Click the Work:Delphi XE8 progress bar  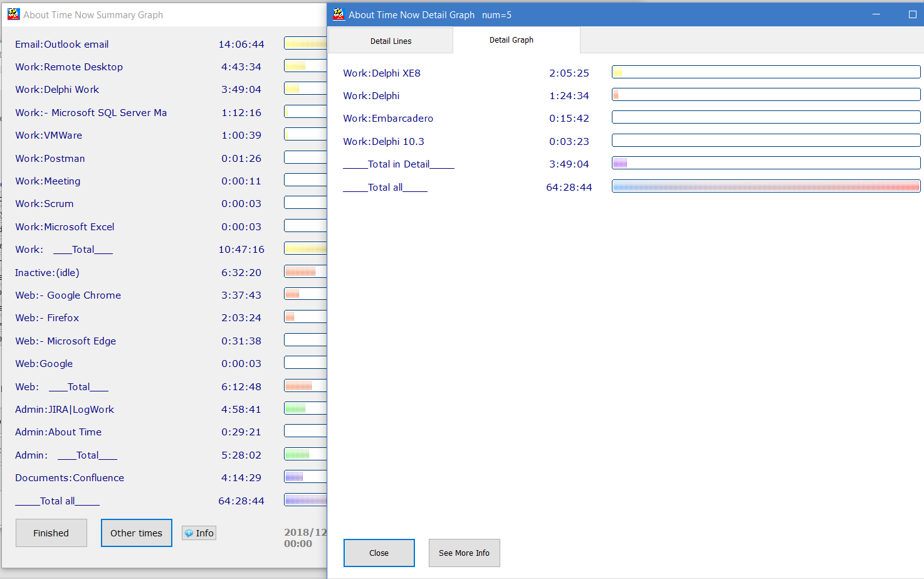(765, 73)
